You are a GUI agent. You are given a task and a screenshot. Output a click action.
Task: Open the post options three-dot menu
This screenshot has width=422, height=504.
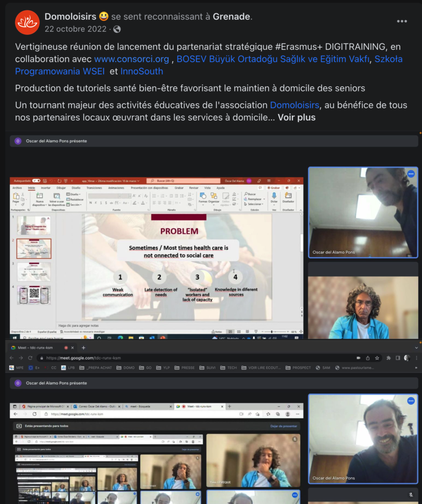[x=402, y=21]
